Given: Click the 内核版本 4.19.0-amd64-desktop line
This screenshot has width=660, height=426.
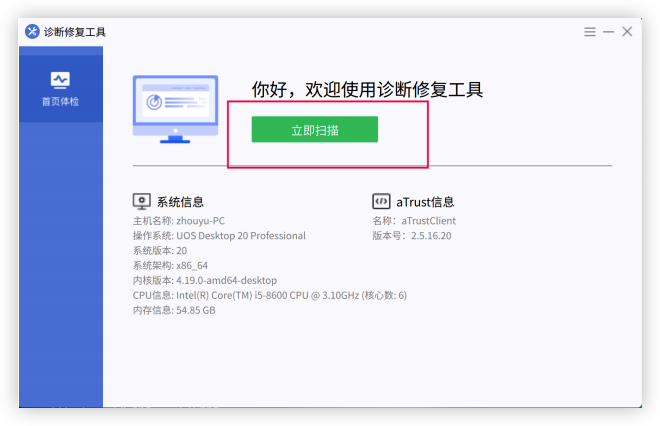Looking at the screenshot, I should pos(204,280).
